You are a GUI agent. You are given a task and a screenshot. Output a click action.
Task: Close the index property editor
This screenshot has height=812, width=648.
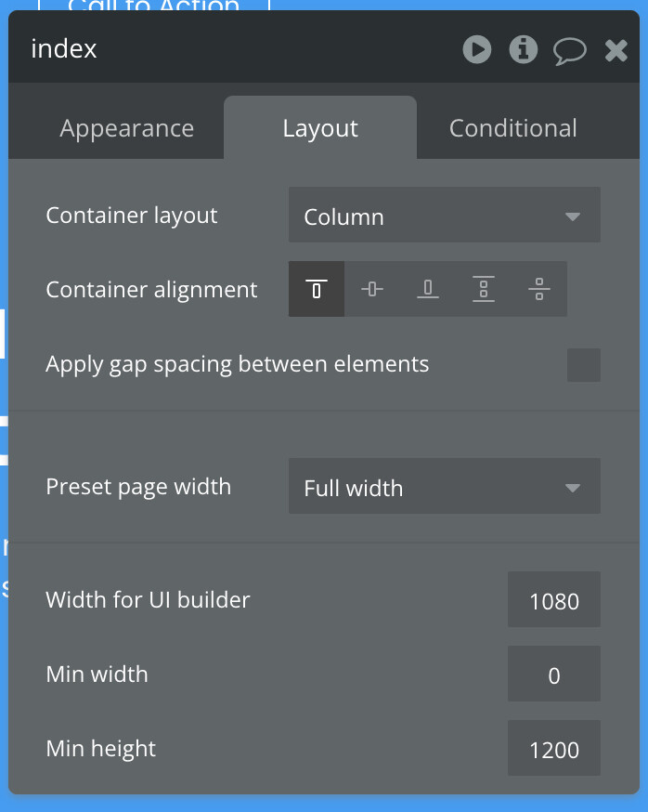[616, 50]
